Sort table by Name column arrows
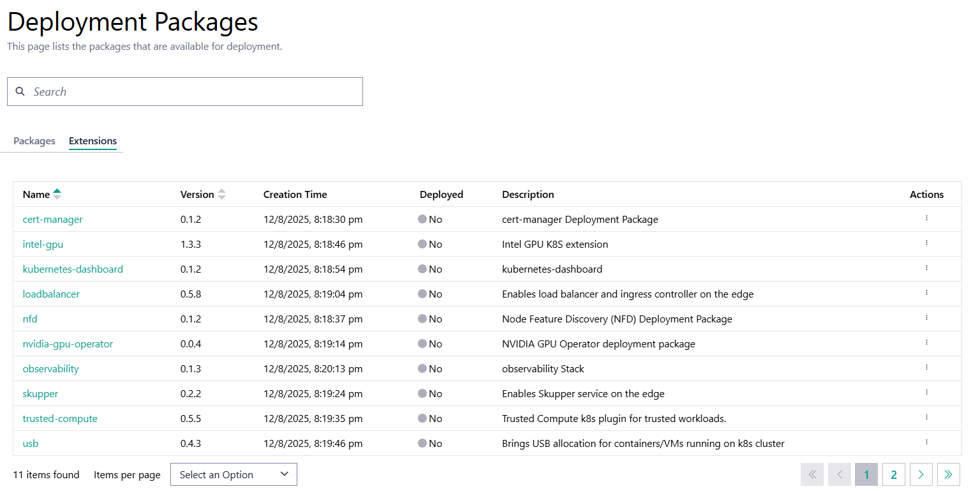 (x=57, y=194)
